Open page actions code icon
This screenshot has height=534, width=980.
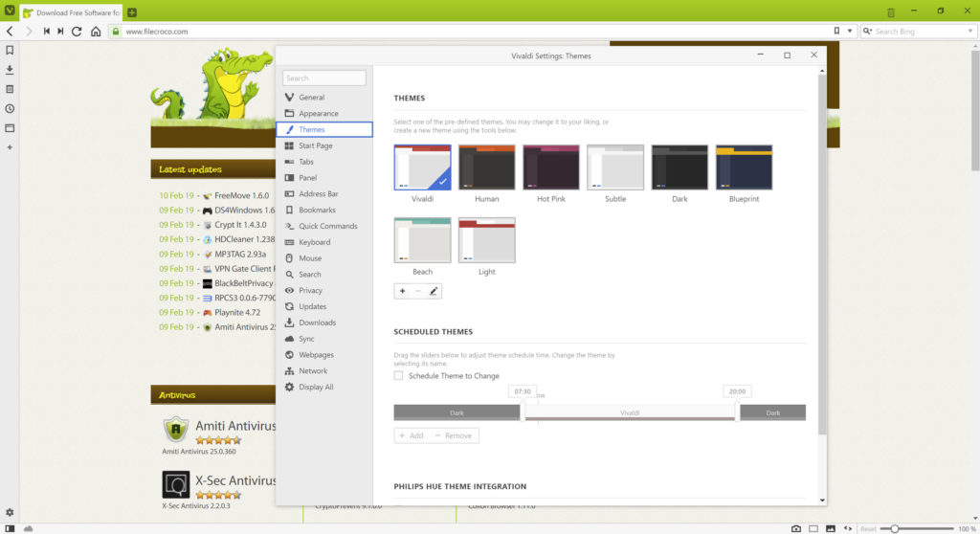point(848,528)
